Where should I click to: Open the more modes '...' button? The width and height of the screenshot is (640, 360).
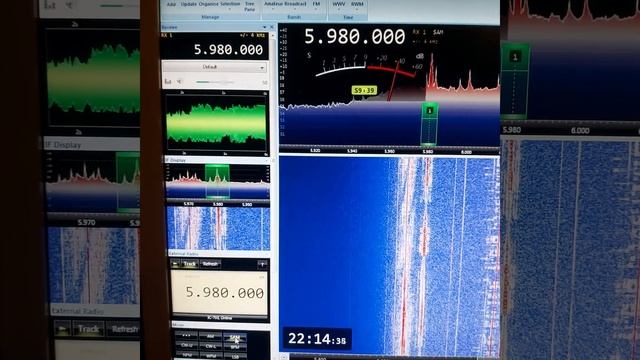[186, 336]
